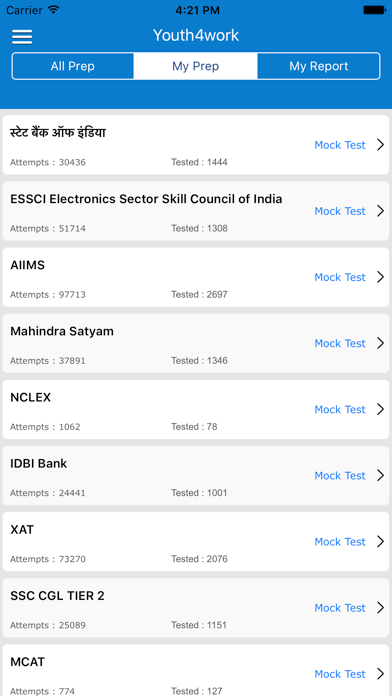Expand the NCLEX row chevron arrow
The width and height of the screenshot is (392, 696).
pos(380,409)
